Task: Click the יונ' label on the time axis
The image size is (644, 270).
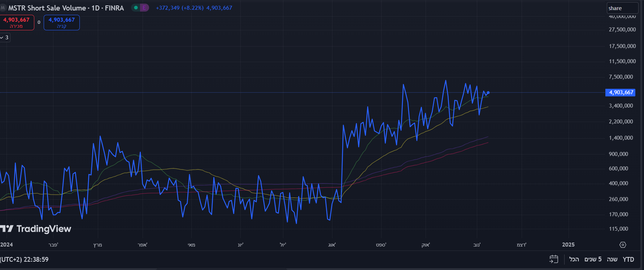Action: pyautogui.click(x=240, y=245)
